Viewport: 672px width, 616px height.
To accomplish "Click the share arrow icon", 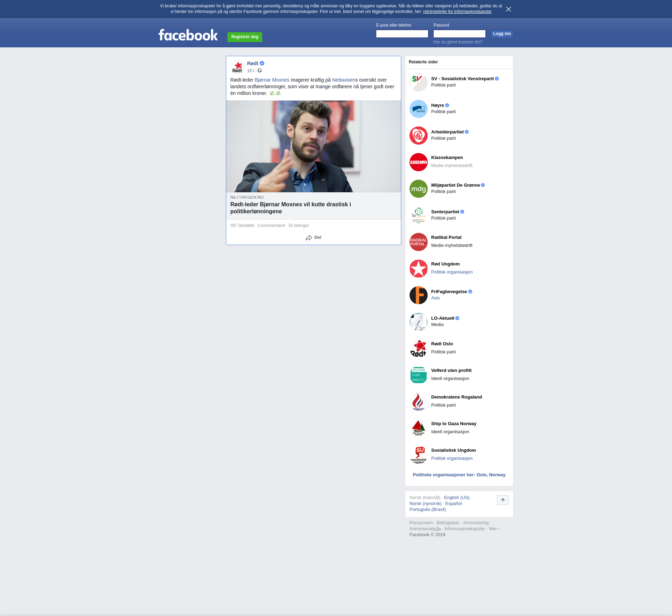I will click(x=309, y=238).
